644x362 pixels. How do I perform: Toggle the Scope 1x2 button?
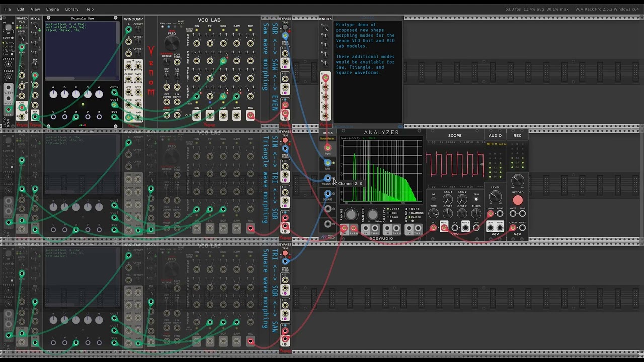(433, 199)
